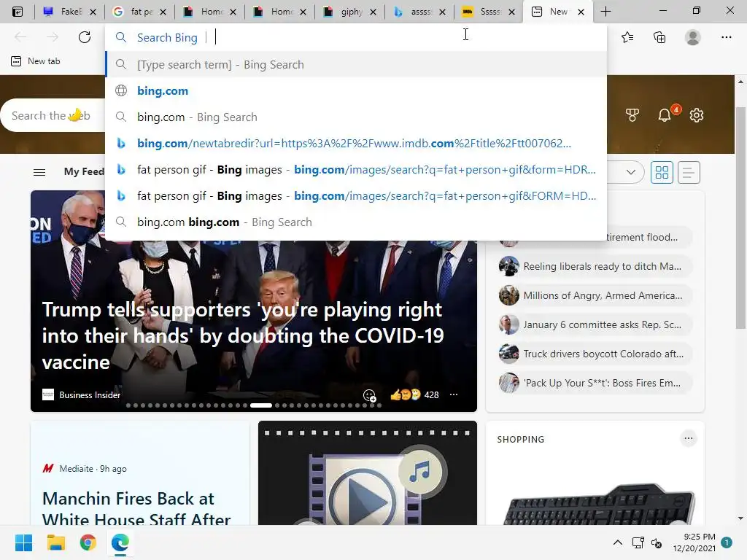The image size is (747, 560).
Task: Open 'January 6 committee asks Rep. Sc...' story
Action: coord(594,324)
